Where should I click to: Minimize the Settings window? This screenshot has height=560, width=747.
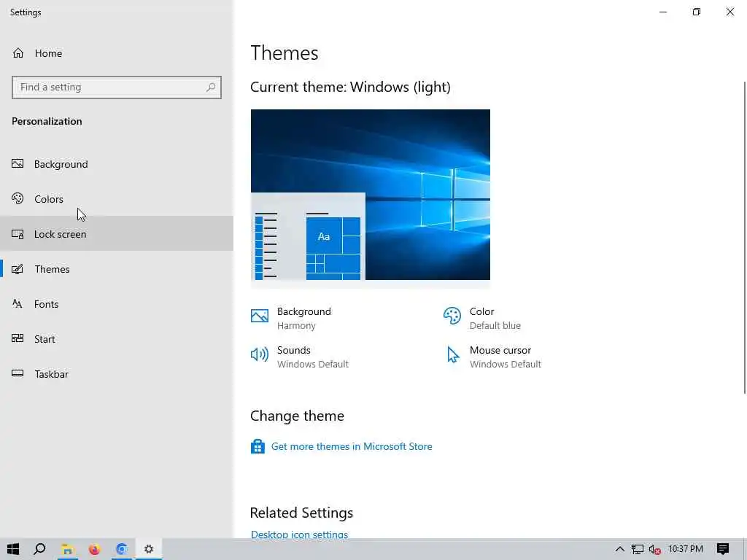(x=662, y=12)
